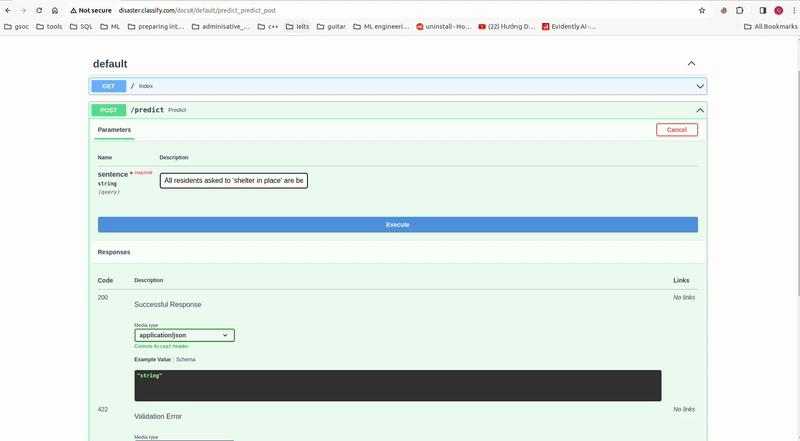Click the POST method badge
The width and height of the screenshot is (800, 441).
tap(109, 110)
